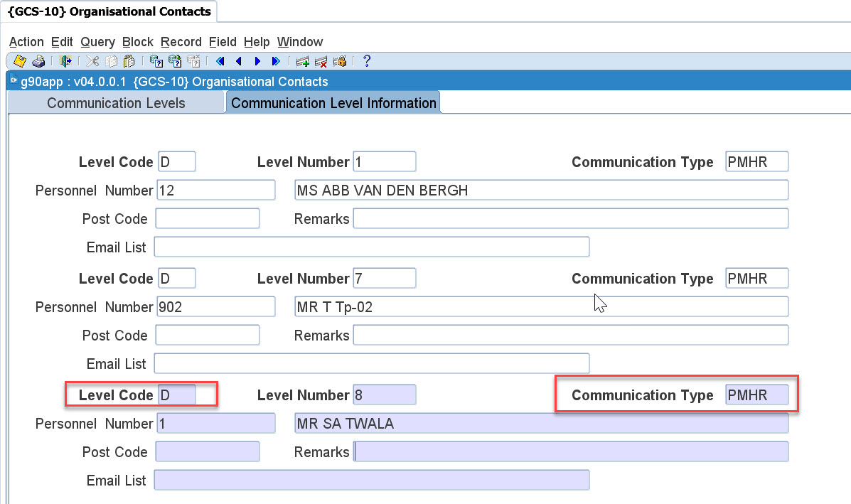Click the Enter Query icon
Image resolution: width=851 pixels, height=504 pixels.
pos(156,61)
